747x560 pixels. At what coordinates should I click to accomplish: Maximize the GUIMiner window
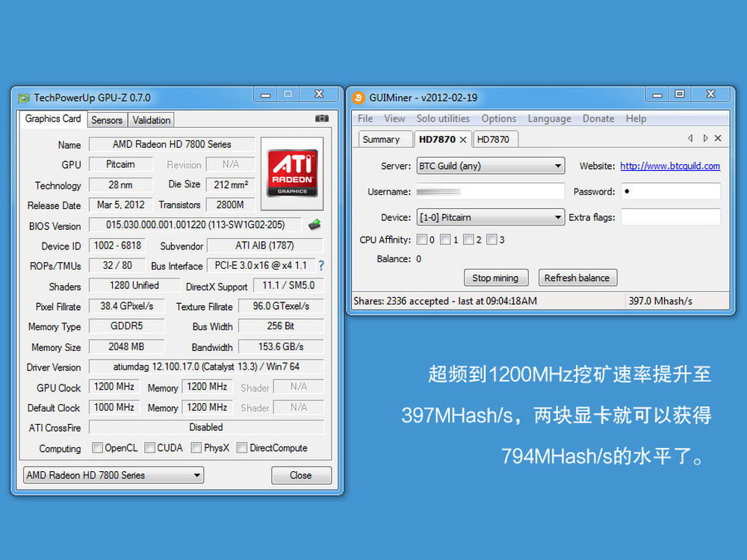point(680,94)
